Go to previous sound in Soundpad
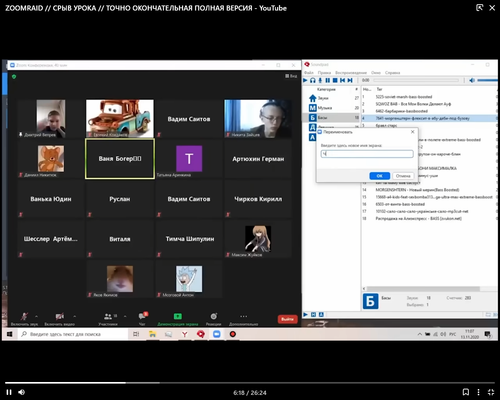 (x=342, y=80)
